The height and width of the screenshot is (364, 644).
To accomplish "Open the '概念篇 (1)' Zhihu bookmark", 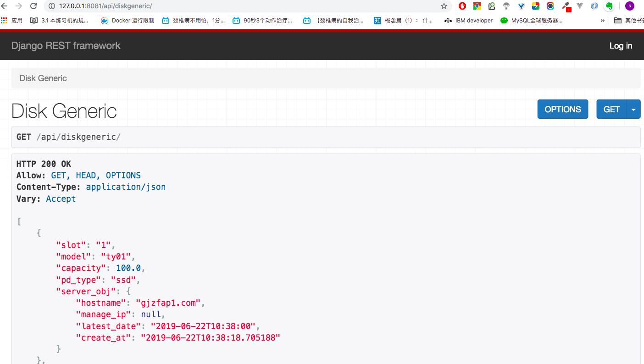I will [403, 21].
